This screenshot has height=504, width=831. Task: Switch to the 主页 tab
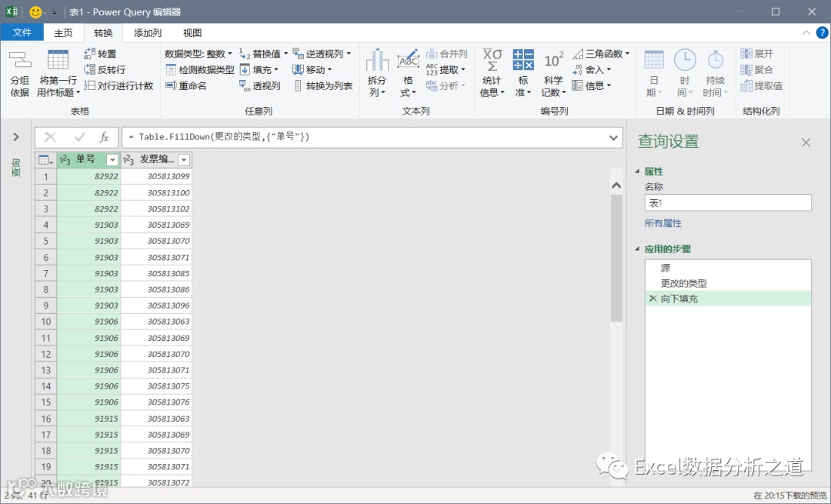[63, 33]
